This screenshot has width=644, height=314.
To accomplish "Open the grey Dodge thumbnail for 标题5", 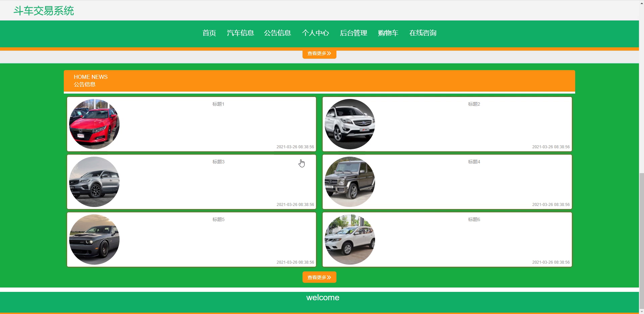I will pos(94,240).
